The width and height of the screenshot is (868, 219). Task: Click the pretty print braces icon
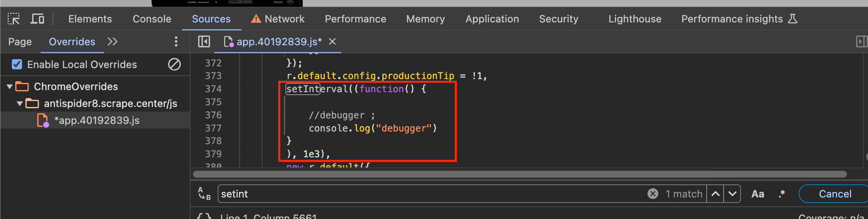coord(204,216)
